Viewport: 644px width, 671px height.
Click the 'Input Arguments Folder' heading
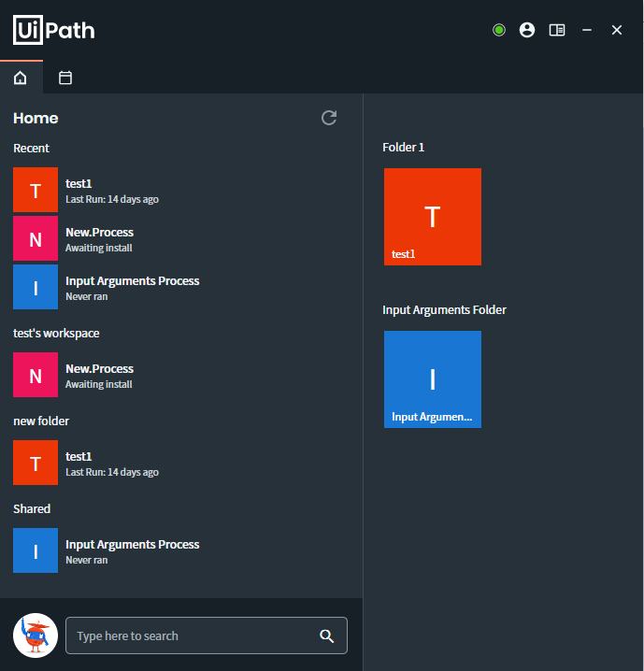click(x=444, y=310)
